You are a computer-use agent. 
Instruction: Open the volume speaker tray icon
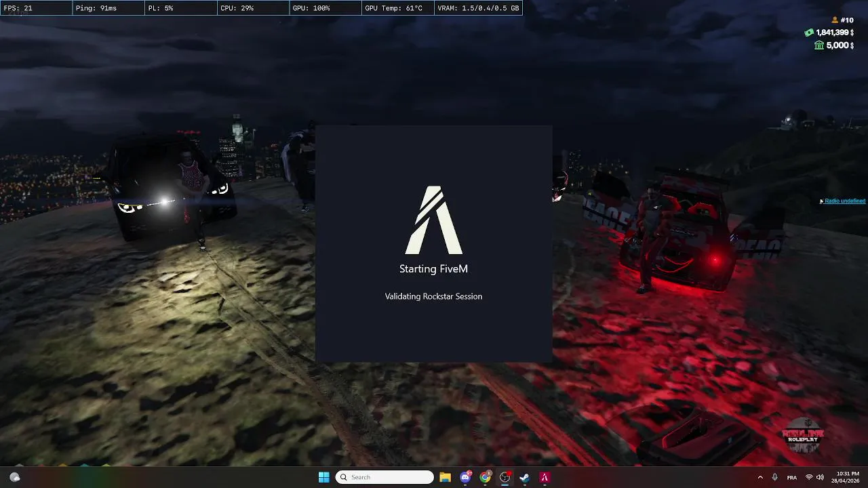click(x=820, y=477)
